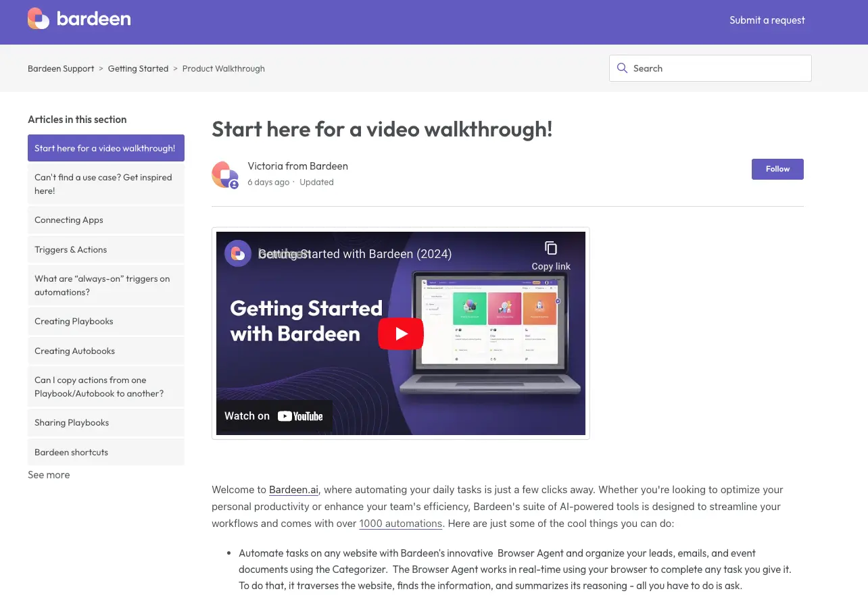Click the Bardeen logo in header
Screen dimensions: 868x606
click(x=79, y=19)
